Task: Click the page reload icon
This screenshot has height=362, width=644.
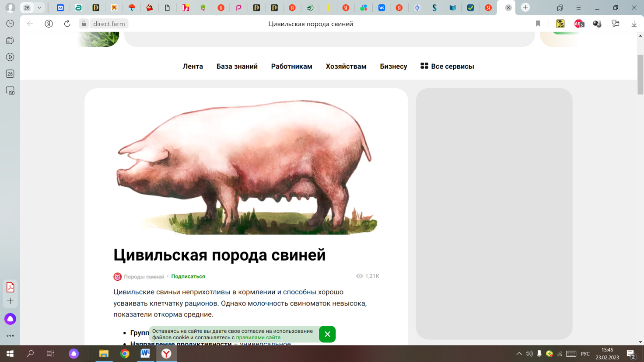Action: tap(67, 24)
